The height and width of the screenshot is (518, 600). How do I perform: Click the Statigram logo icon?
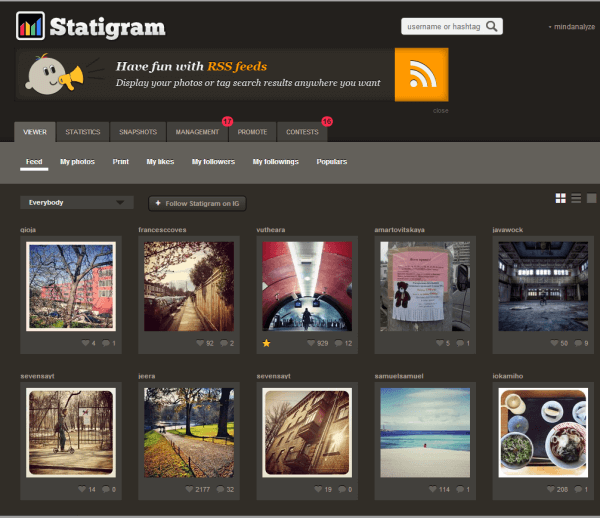point(30,25)
